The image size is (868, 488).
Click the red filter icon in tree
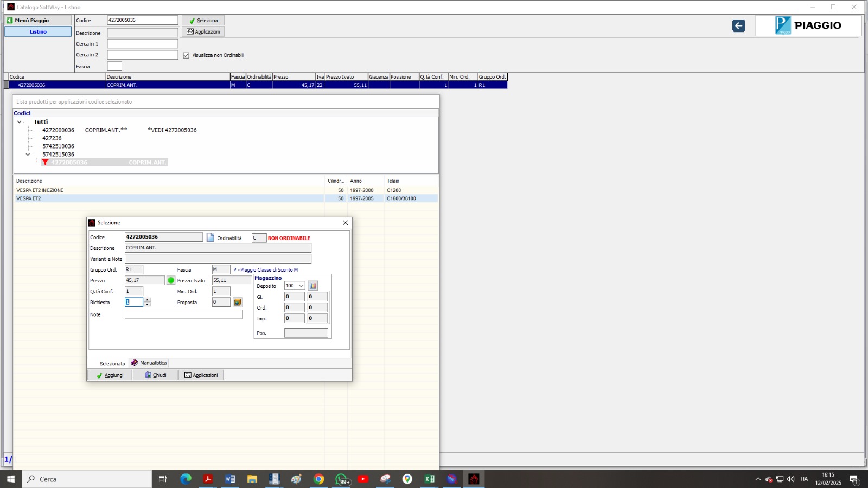pos(46,163)
